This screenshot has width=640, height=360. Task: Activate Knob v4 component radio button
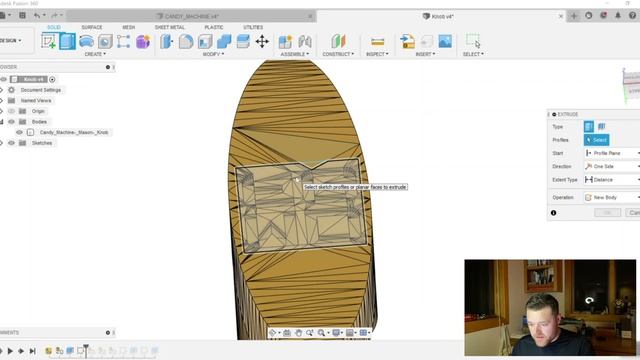click(52, 79)
